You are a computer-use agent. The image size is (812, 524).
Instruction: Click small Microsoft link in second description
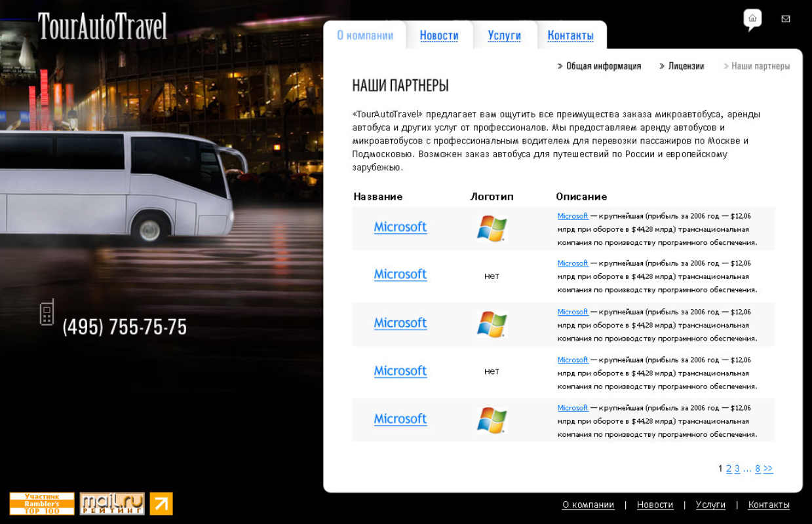coord(573,263)
